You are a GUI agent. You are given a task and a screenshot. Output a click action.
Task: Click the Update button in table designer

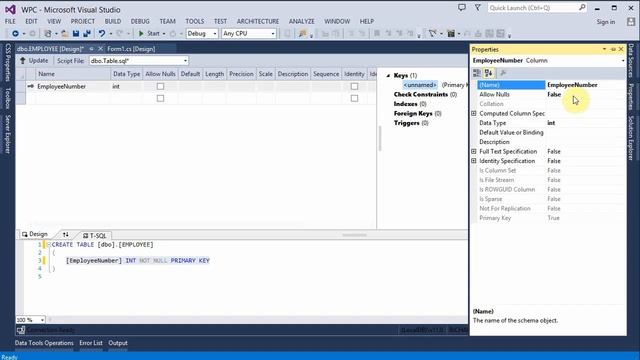pos(34,60)
